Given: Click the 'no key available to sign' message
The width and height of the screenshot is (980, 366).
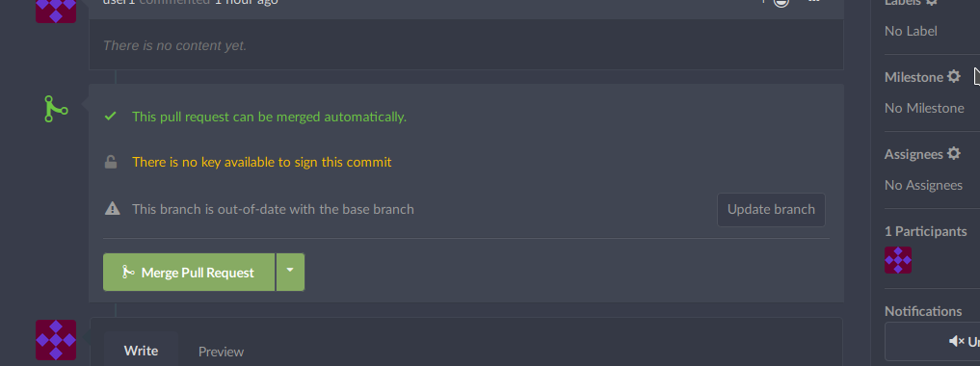Looking at the screenshot, I should pos(262,163).
